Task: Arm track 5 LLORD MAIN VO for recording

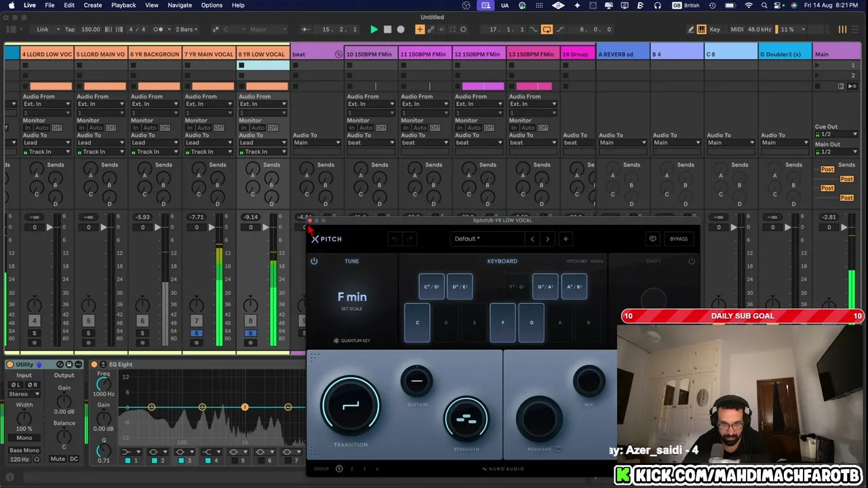Action: pos(88,342)
